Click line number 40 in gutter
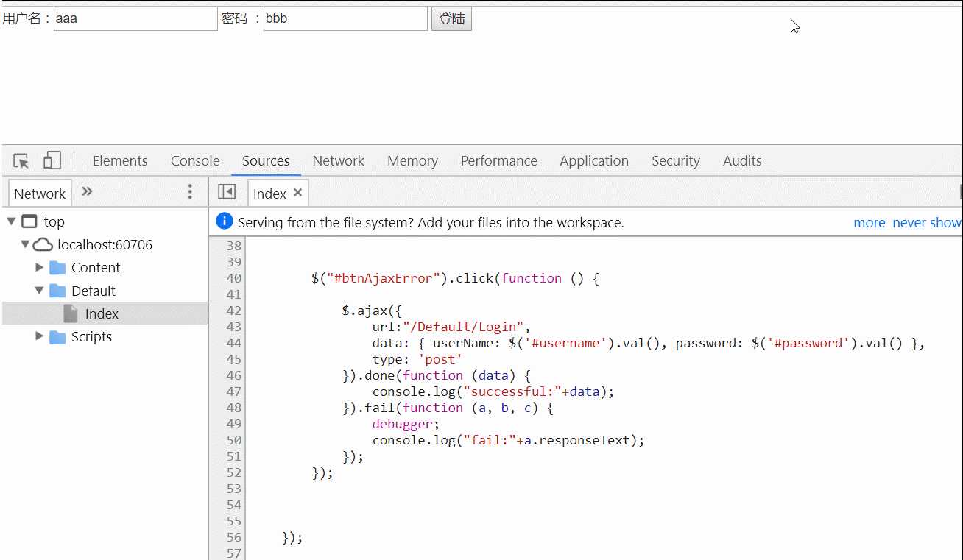The height and width of the screenshot is (560, 963). tap(234, 278)
